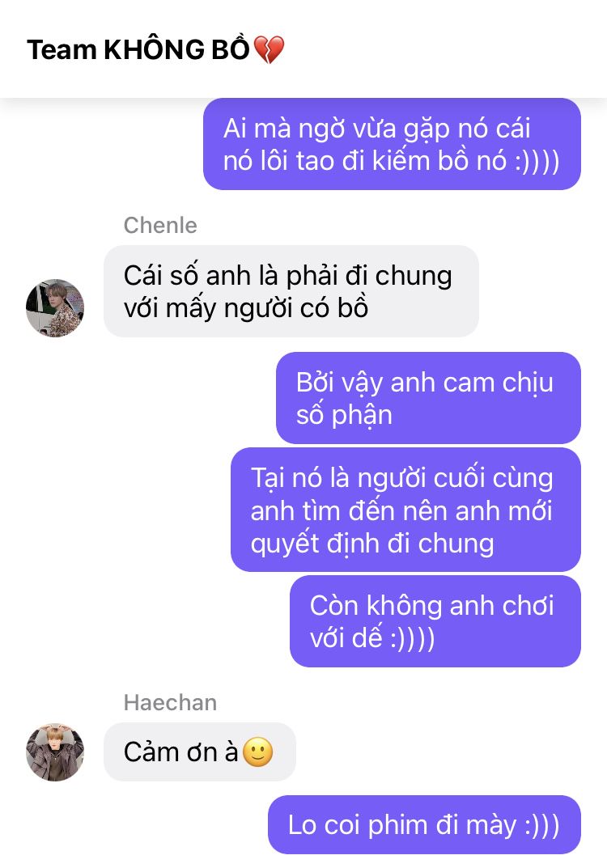Tap 'với mấy người có bồ' text line
607x868 pixels.
pos(246,307)
